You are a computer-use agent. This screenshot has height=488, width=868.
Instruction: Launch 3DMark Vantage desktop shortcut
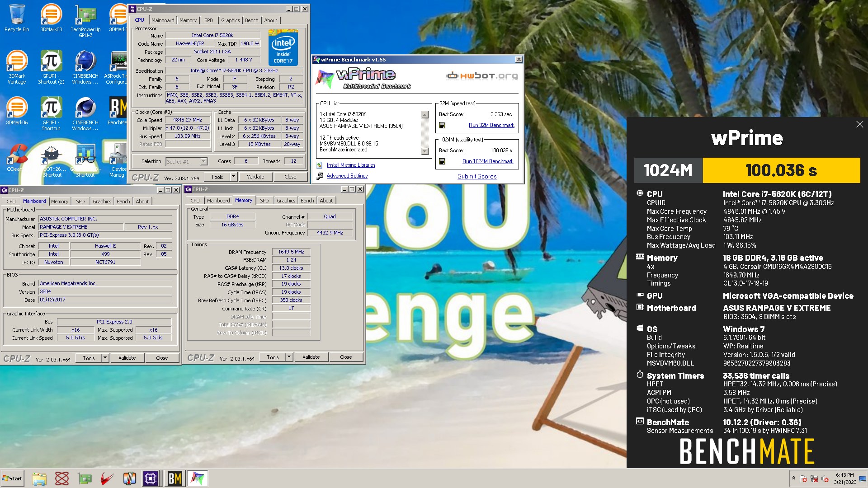(x=17, y=67)
